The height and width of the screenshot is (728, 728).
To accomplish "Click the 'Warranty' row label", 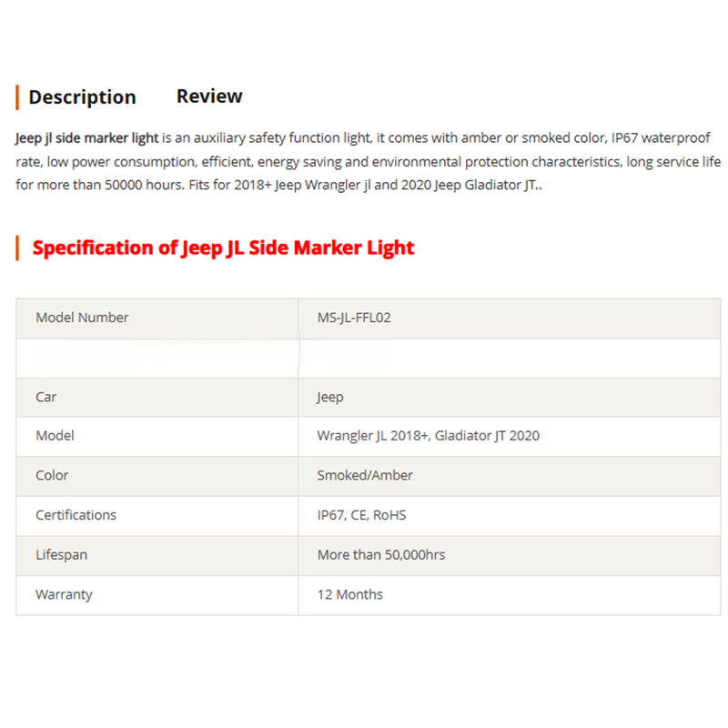I will coord(64,594).
